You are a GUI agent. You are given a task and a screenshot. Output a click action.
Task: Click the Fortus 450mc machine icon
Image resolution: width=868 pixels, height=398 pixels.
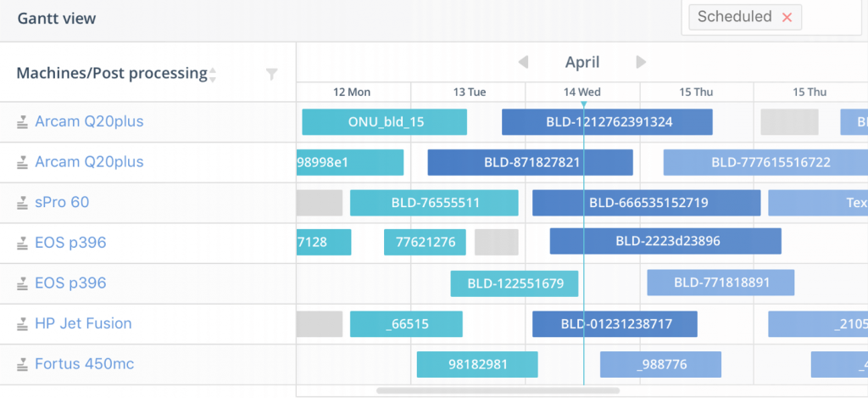click(x=22, y=365)
